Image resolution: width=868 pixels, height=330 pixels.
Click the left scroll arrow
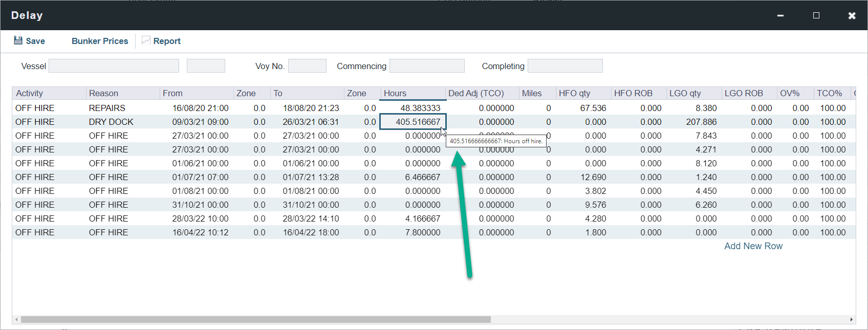[x=17, y=319]
